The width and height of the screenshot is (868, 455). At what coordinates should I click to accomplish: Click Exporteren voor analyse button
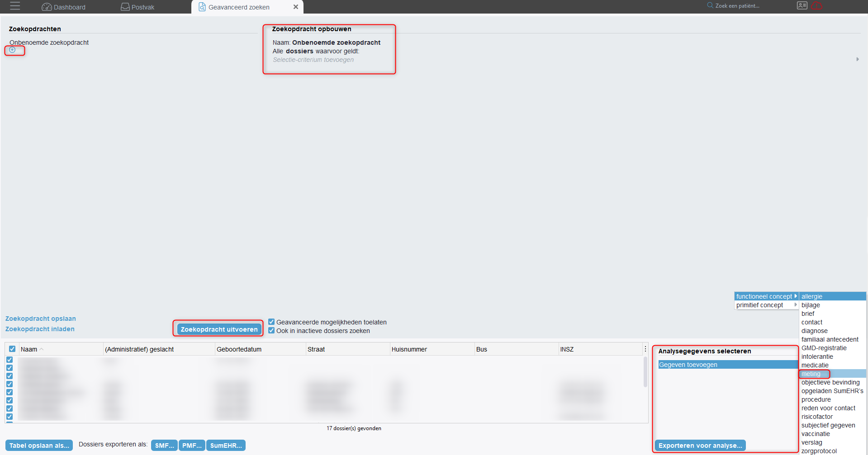pos(700,446)
